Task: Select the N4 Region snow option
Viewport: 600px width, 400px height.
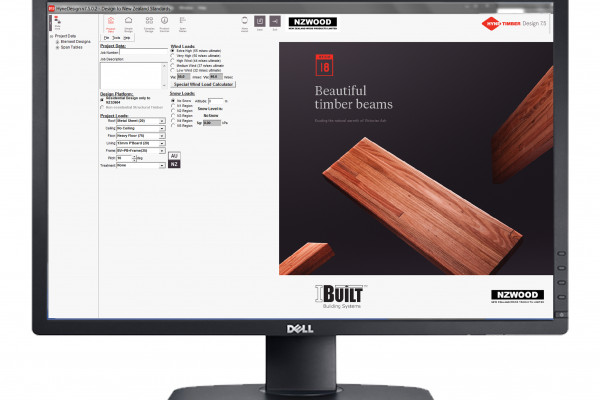Action: (x=173, y=121)
